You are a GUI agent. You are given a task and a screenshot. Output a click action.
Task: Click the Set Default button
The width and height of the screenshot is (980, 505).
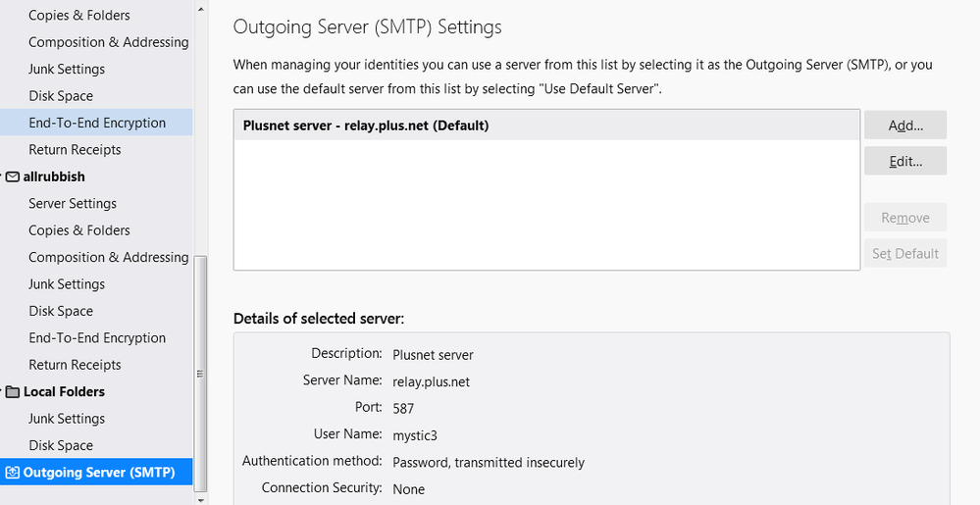coord(904,254)
